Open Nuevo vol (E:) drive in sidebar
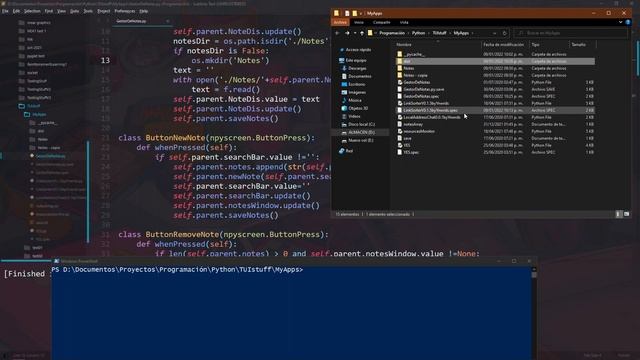 [357, 140]
